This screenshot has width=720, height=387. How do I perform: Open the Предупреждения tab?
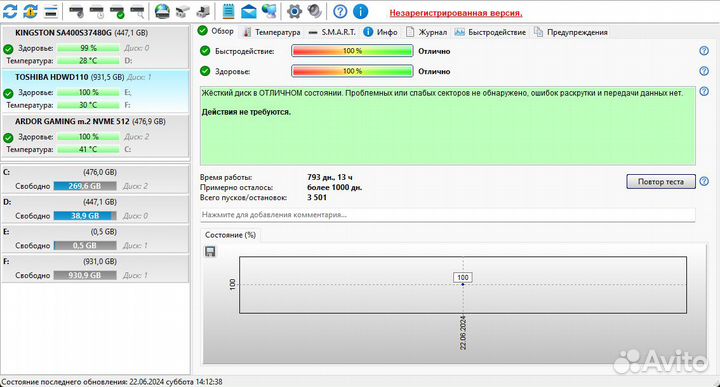tap(571, 32)
